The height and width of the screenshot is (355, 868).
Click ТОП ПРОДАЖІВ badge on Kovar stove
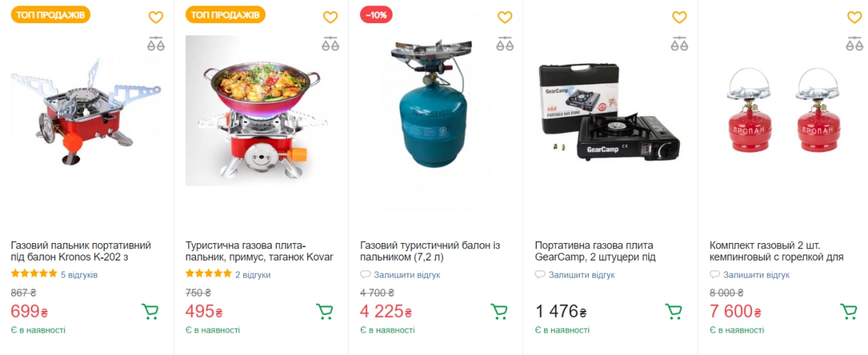click(225, 15)
